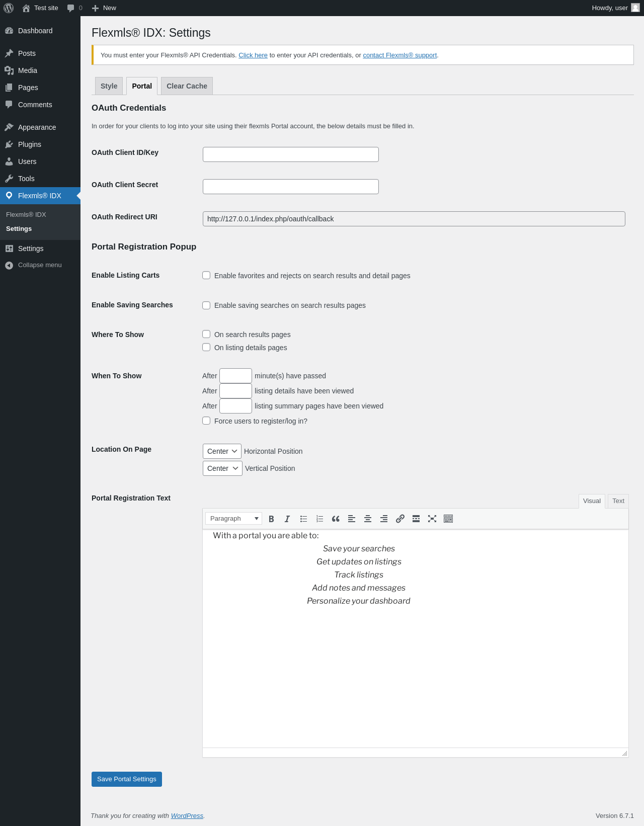This screenshot has height=826, width=644.
Task: Click Save Portal Settings button
Action: [127, 779]
